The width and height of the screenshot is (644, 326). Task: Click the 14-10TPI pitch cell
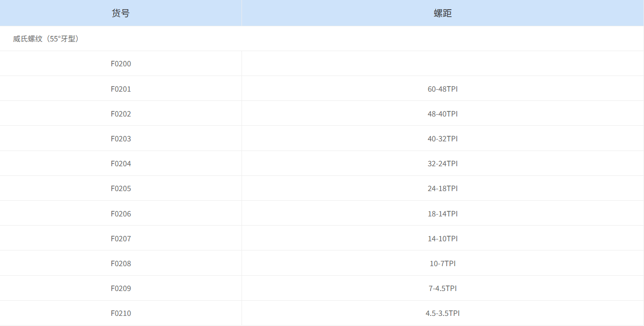click(x=443, y=239)
